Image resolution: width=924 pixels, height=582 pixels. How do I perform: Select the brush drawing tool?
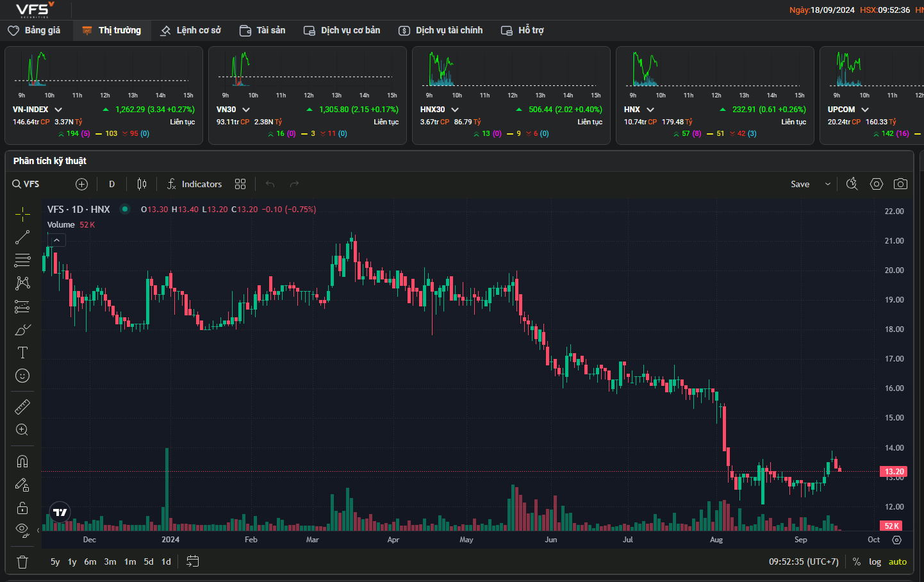click(22, 329)
